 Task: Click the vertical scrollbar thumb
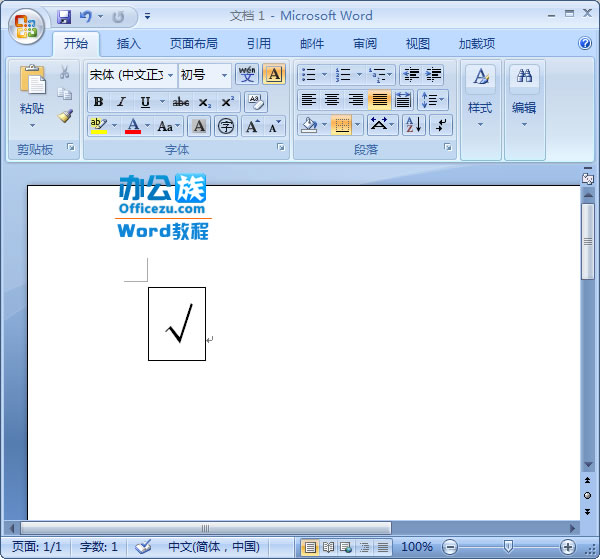(x=588, y=241)
